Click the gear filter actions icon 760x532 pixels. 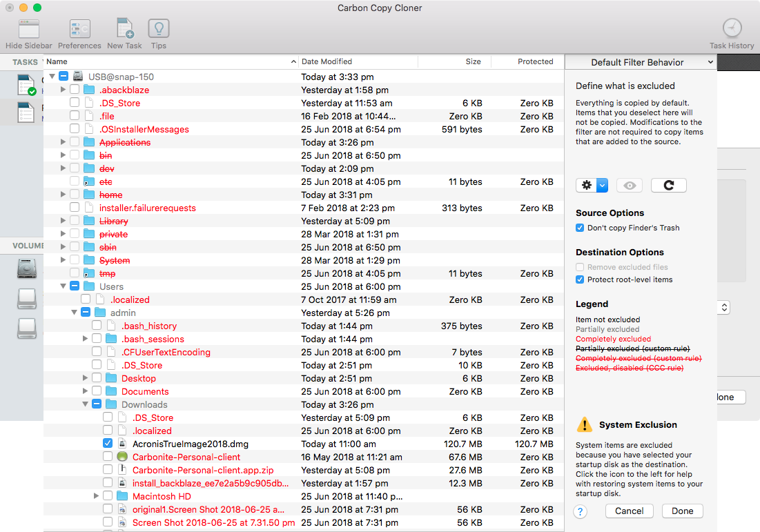585,185
